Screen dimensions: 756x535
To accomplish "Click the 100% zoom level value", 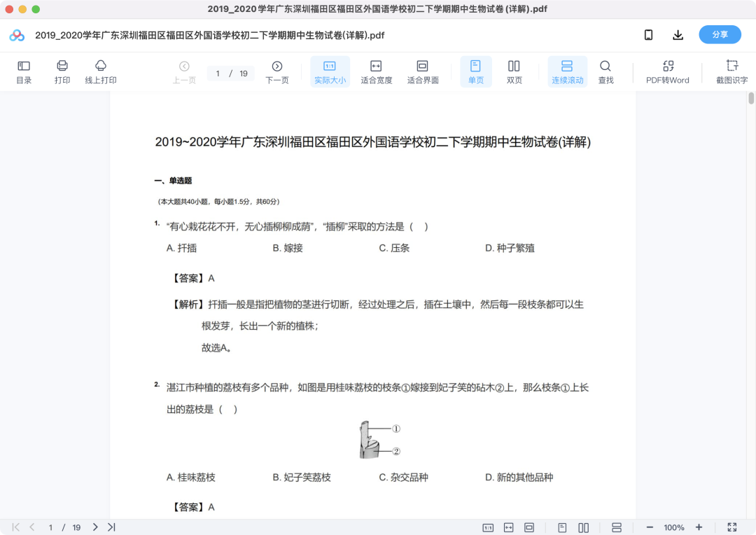I will (674, 528).
